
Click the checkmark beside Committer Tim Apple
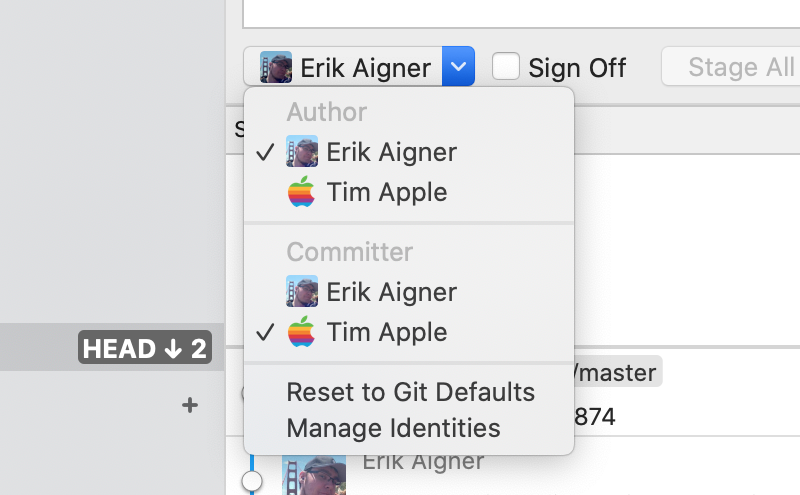(265, 332)
